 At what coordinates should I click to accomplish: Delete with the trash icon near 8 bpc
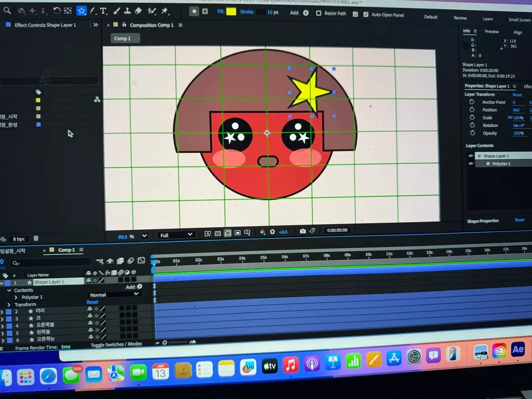[36, 238]
